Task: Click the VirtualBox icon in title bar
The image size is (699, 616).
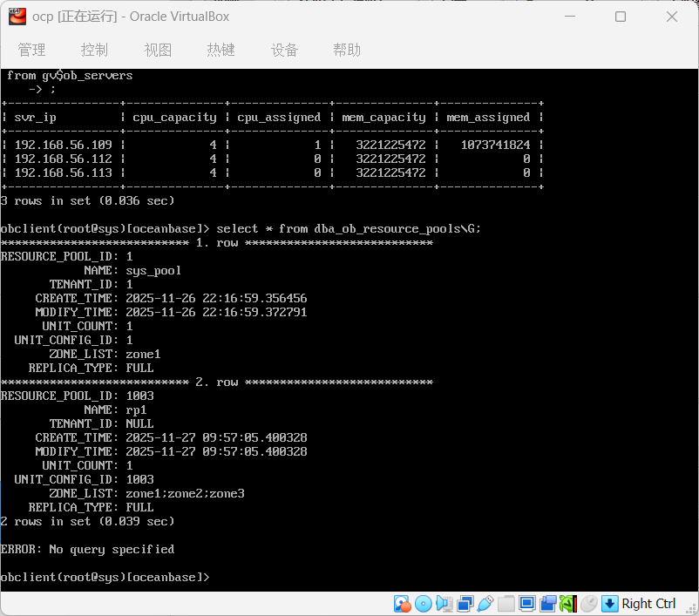Action: 16,17
